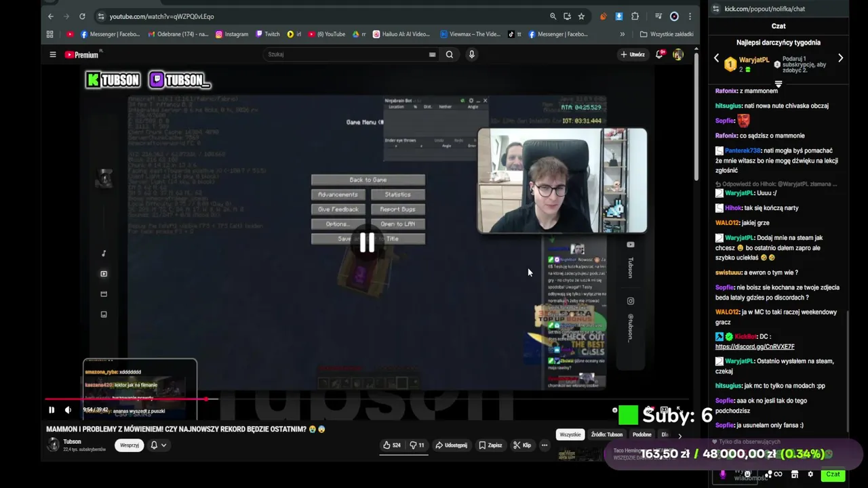
Task: Open the Twitch bookmark
Action: point(269,34)
